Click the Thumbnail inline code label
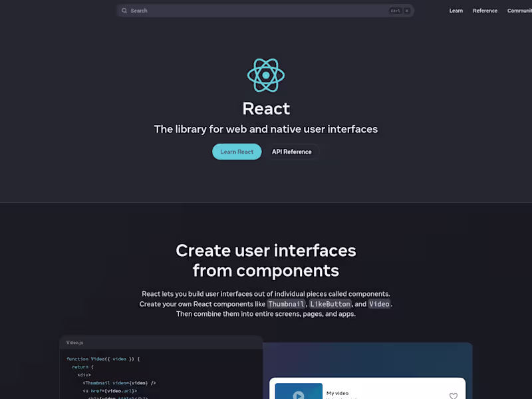532x399 pixels. (x=286, y=304)
